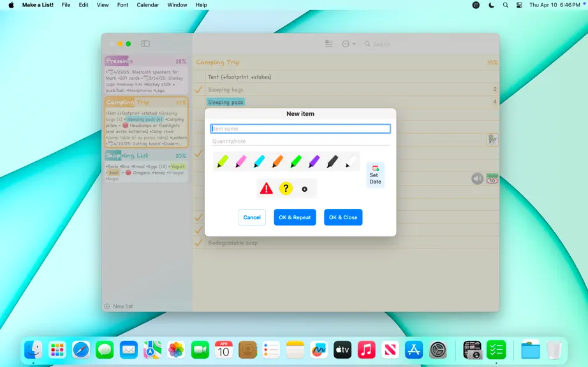The height and width of the screenshot is (367, 588).
Task: Pick the yellow-green highlighter
Action: (x=223, y=161)
